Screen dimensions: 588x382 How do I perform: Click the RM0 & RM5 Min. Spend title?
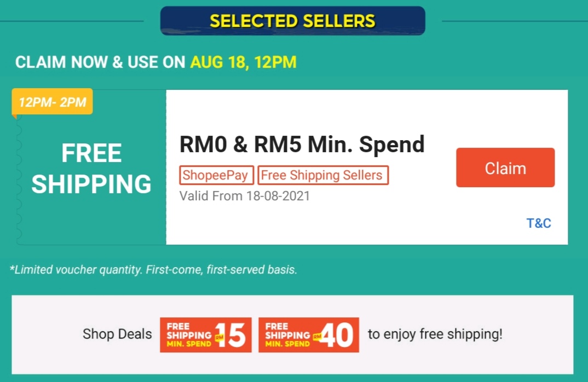pyautogui.click(x=302, y=144)
